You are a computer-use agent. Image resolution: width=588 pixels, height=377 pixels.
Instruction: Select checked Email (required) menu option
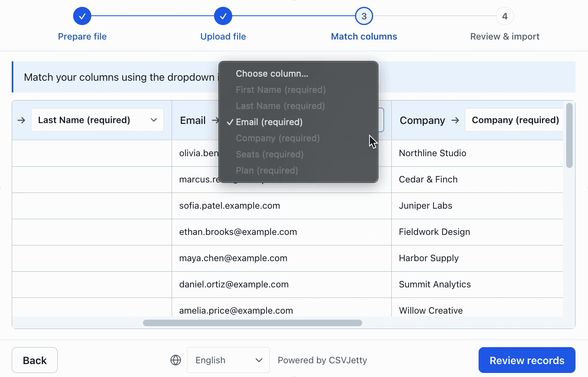(x=298, y=122)
